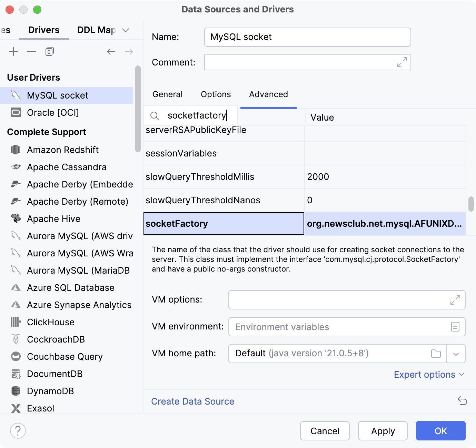
Task: Duplicate the selected driver
Action: [49, 51]
